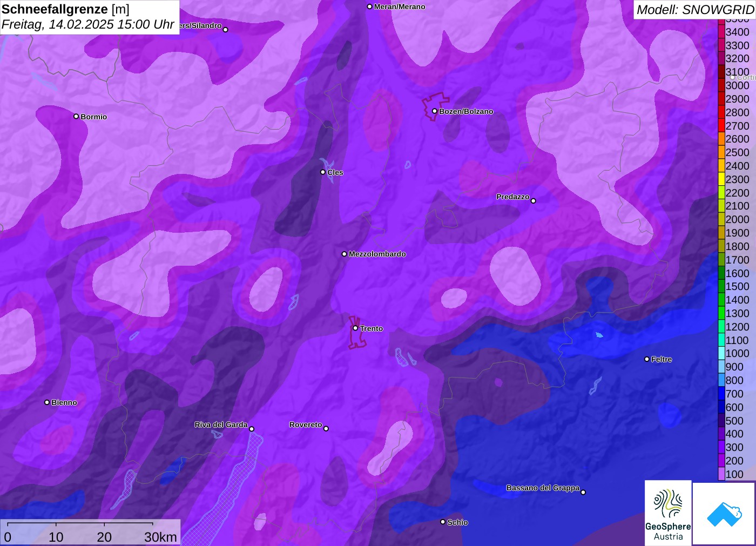The height and width of the screenshot is (546, 756).
Task: Click the Bormio label text
Action: click(x=94, y=117)
